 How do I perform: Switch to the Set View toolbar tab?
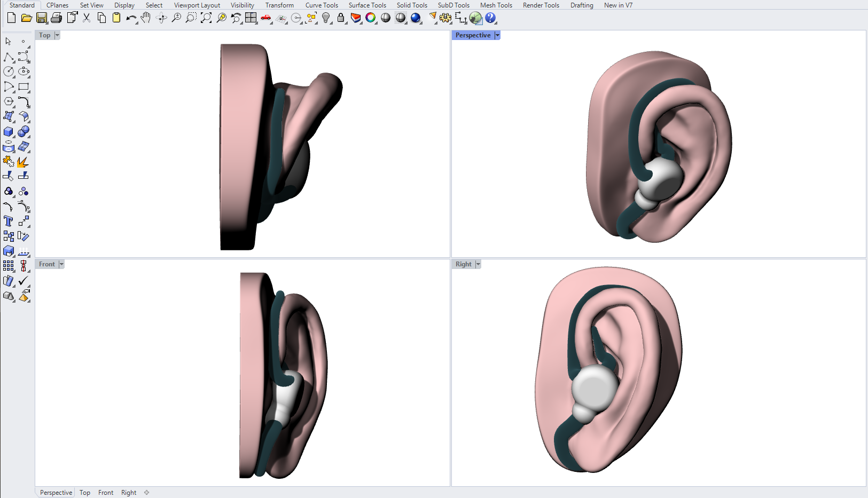(92, 5)
